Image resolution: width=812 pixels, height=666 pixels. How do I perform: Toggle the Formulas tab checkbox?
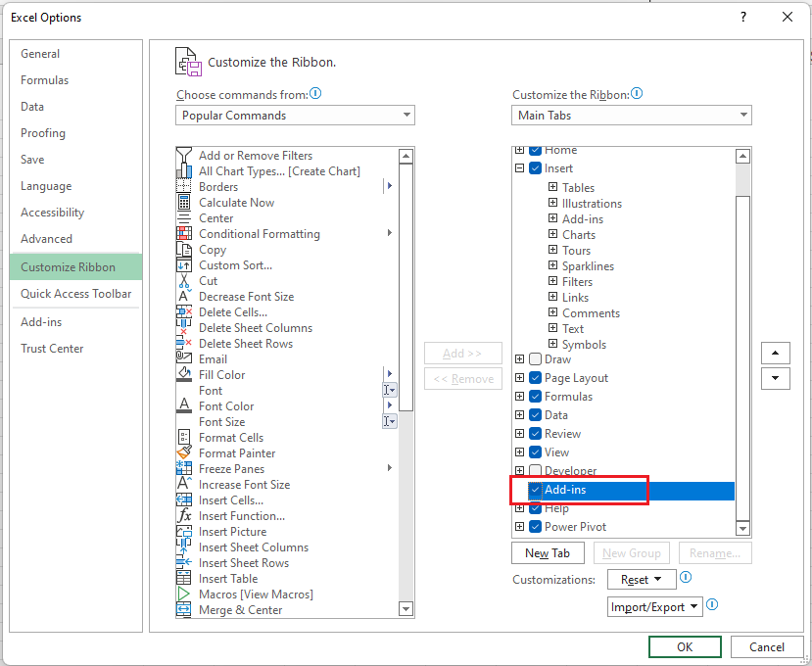(536, 397)
